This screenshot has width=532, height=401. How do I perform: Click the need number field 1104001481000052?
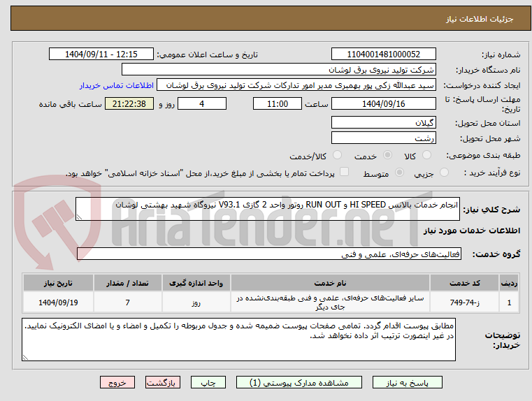pos(383,54)
